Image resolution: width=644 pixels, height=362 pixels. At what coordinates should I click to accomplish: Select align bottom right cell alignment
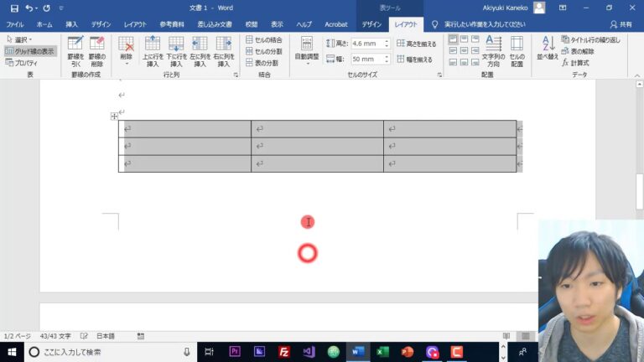tap(475, 62)
